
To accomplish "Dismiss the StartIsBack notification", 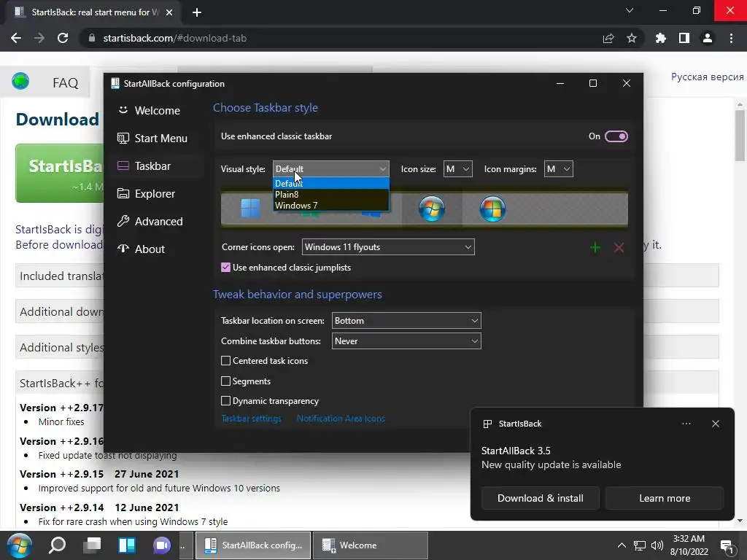I will 716,424.
